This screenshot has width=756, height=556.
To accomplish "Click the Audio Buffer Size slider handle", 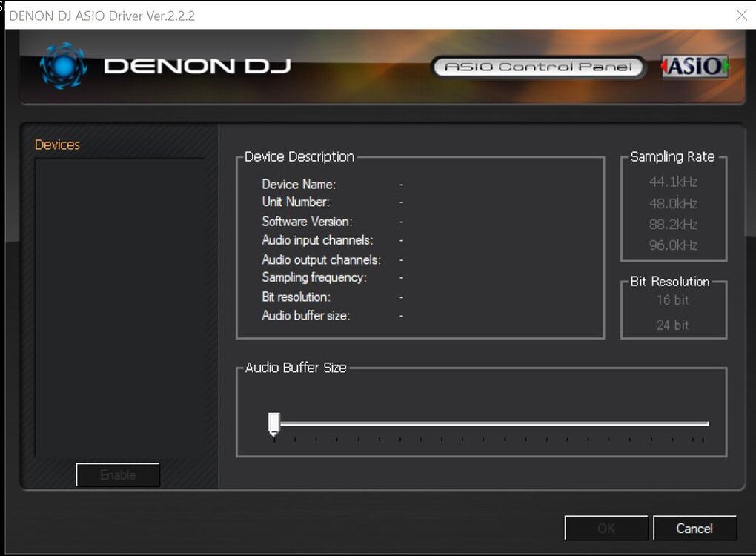I will (x=274, y=424).
